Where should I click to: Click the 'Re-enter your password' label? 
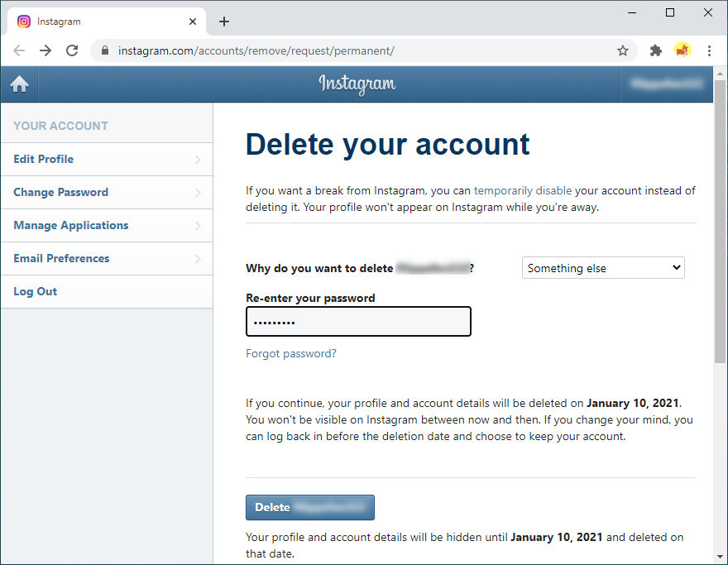tap(310, 298)
